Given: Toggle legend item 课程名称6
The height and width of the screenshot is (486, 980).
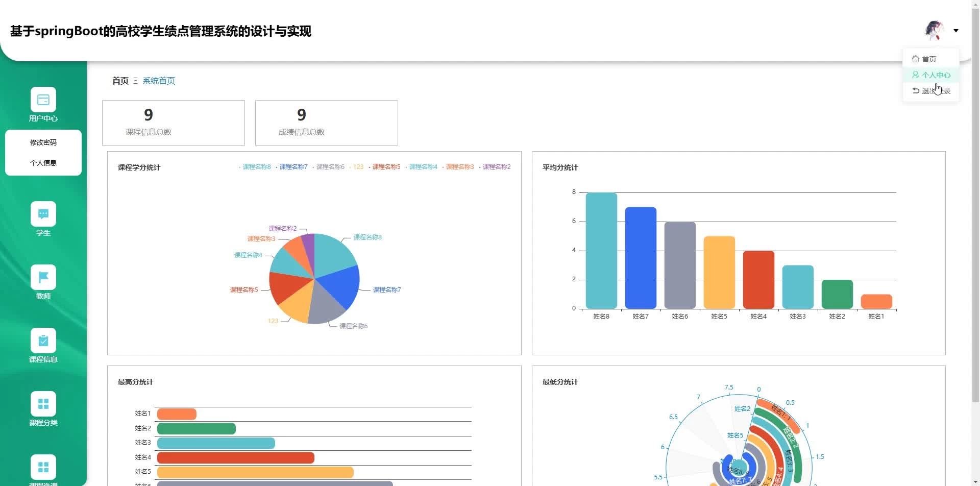Looking at the screenshot, I should (x=328, y=167).
